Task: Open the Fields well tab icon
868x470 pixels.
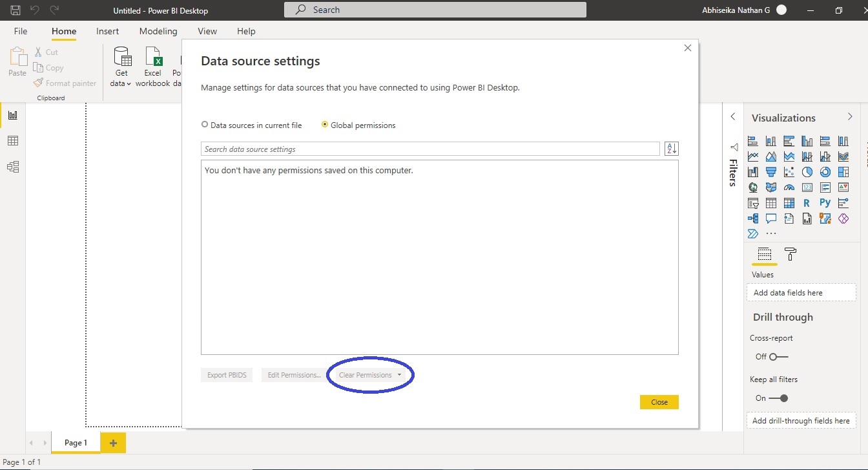Action: pyautogui.click(x=764, y=254)
